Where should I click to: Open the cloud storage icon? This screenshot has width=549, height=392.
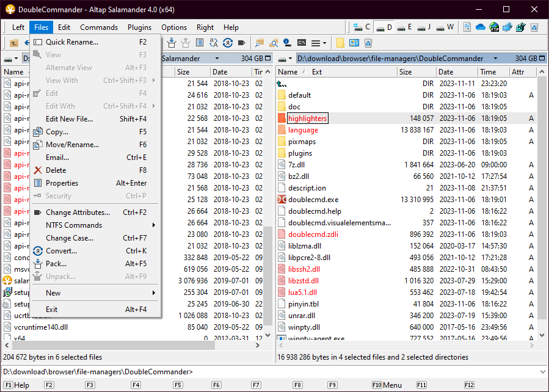pos(480,27)
